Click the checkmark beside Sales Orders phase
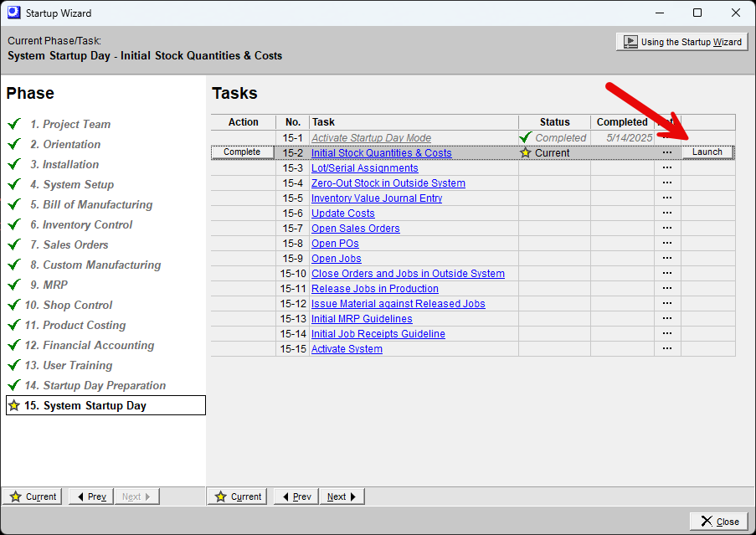This screenshot has width=756, height=535. tap(13, 244)
